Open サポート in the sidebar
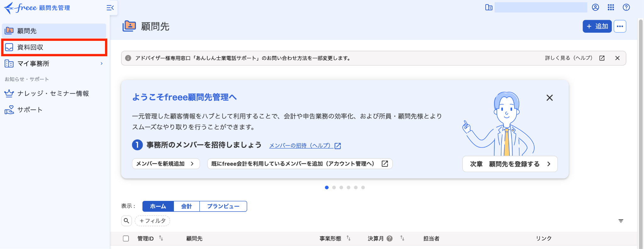Screen dimensions: 644x249 point(54,110)
